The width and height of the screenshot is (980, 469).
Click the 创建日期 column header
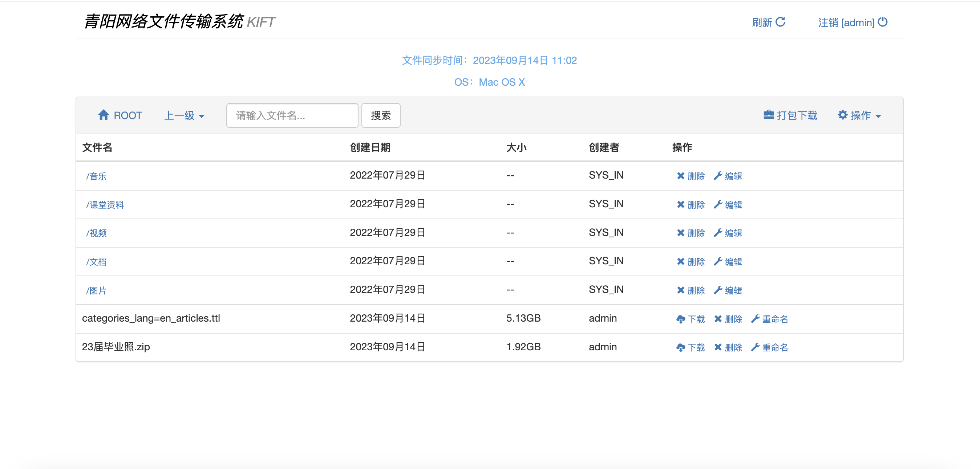pyautogui.click(x=370, y=147)
